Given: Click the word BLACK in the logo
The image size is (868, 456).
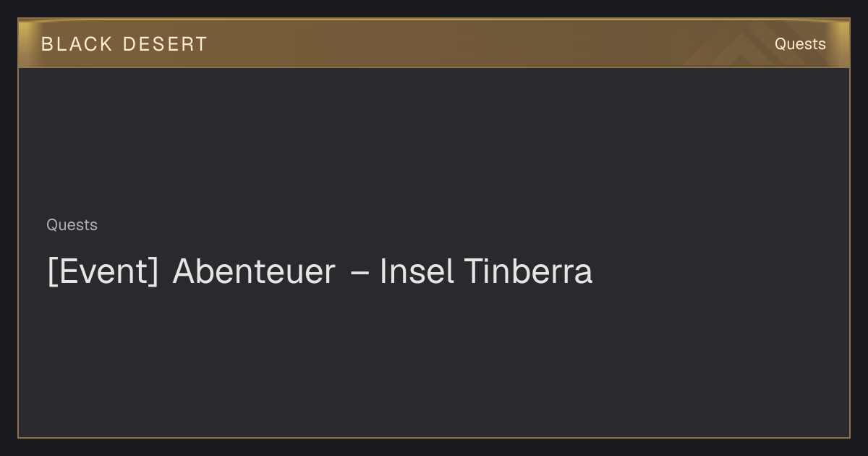Looking at the screenshot, I should (77, 44).
